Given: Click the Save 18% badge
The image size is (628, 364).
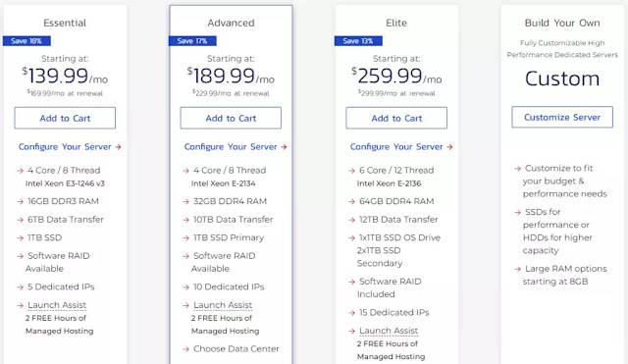Looking at the screenshot, I should coord(26,41).
